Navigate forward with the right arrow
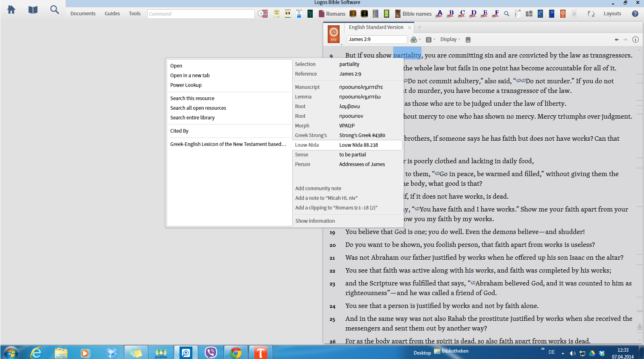Screen dimensions: 644x359 pos(625,39)
